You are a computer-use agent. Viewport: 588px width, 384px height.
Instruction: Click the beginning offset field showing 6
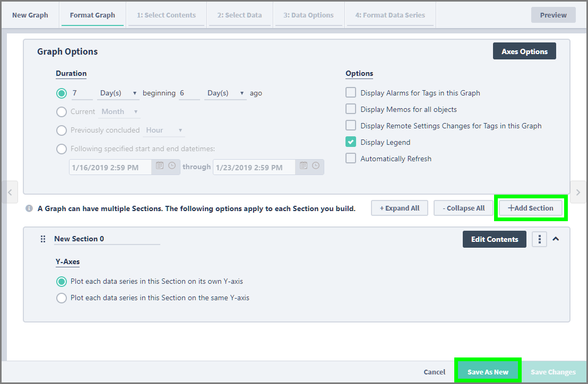click(189, 93)
